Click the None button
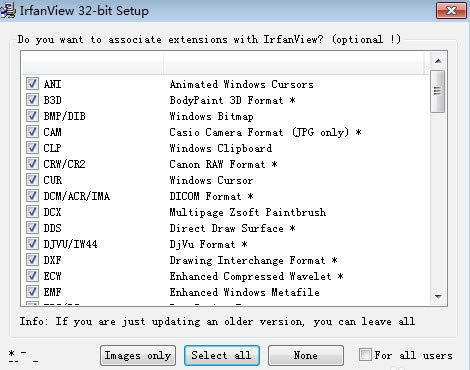Image resolution: width=470 pixels, height=370 pixels. (x=306, y=355)
